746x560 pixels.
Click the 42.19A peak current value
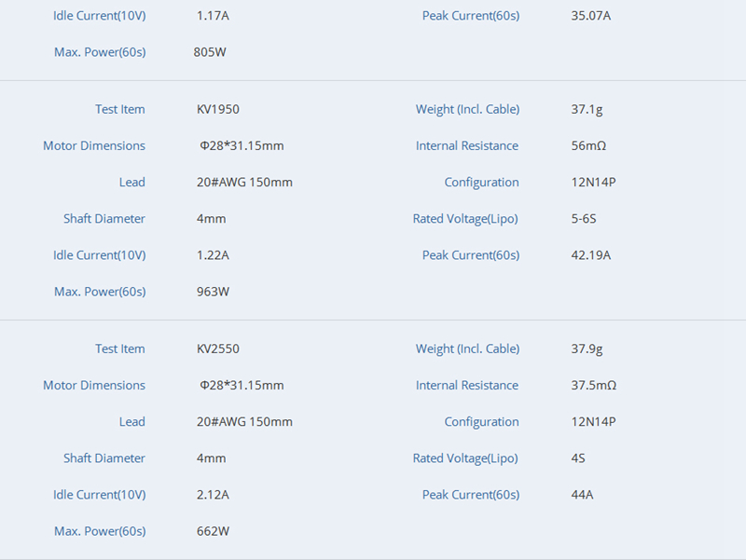(590, 255)
